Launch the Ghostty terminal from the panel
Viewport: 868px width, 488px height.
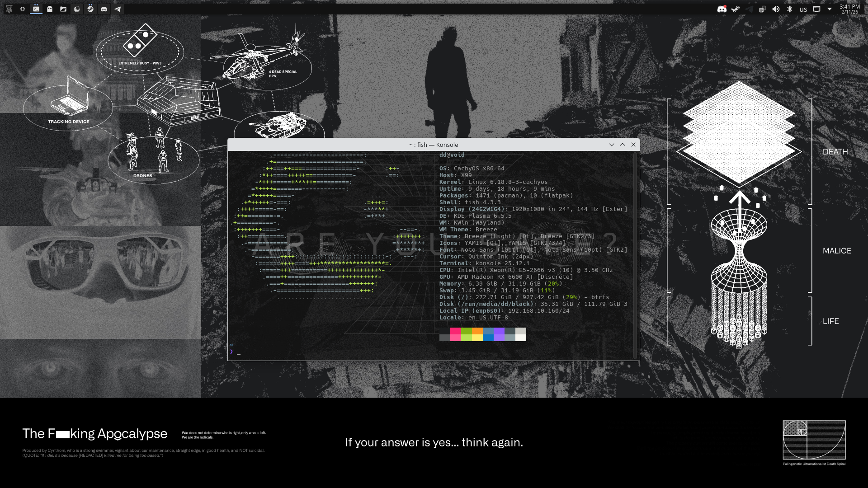[x=50, y=9]
